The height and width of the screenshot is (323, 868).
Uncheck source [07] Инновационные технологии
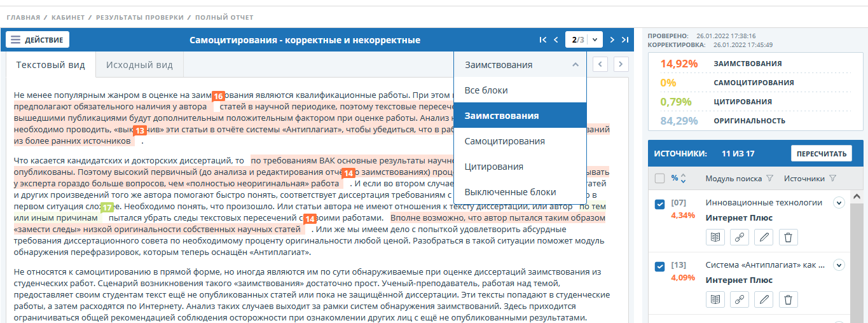point(660,204)
